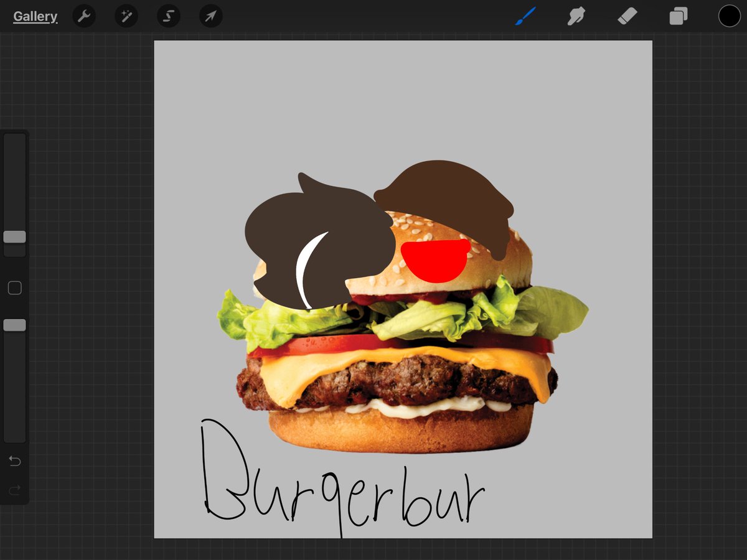The image size is (747, 560).
Task: Redo the last undone action
Action: (x=14, y=491)
